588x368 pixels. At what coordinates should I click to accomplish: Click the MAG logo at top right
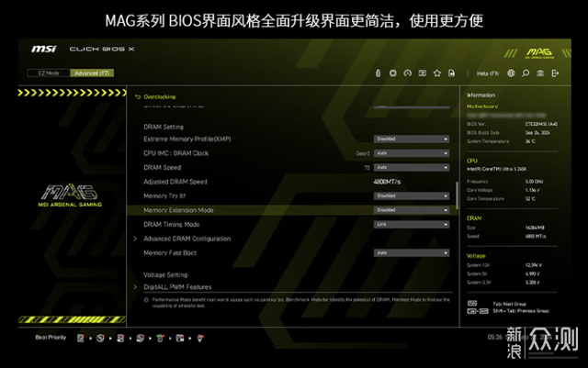click(x=539, y=52)
